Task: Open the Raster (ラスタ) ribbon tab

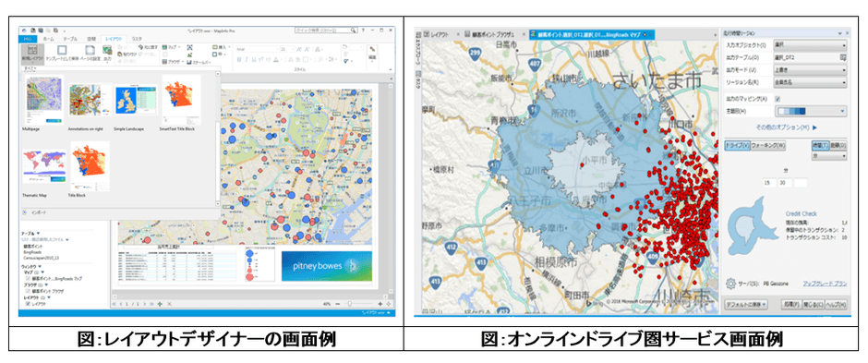Action: (136, 39)
